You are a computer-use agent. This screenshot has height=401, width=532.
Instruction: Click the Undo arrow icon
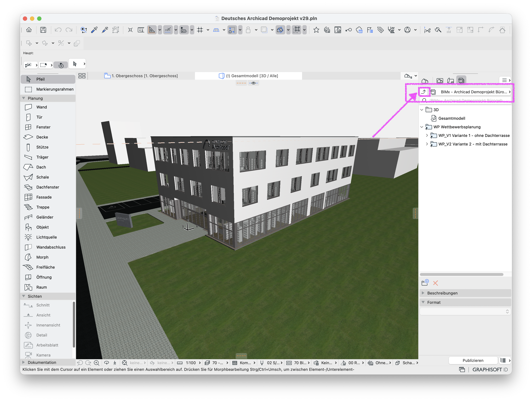pyautogui.click(x=58, y=30)
